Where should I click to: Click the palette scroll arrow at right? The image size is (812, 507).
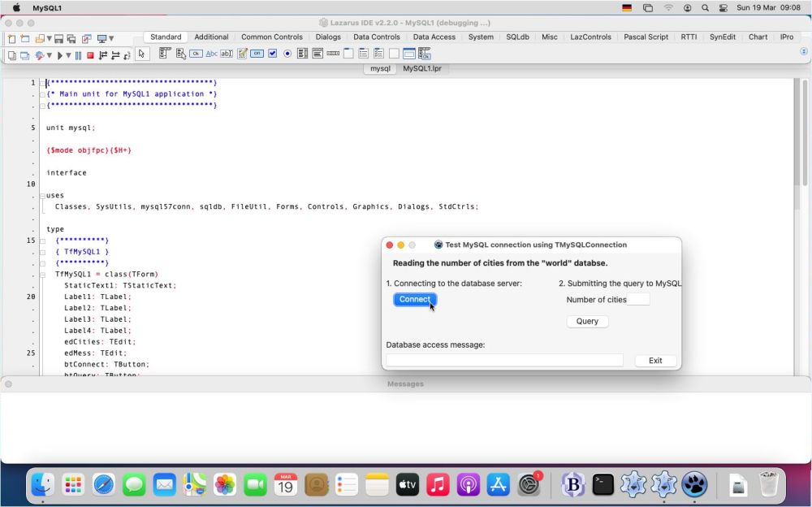pos(804,51)
